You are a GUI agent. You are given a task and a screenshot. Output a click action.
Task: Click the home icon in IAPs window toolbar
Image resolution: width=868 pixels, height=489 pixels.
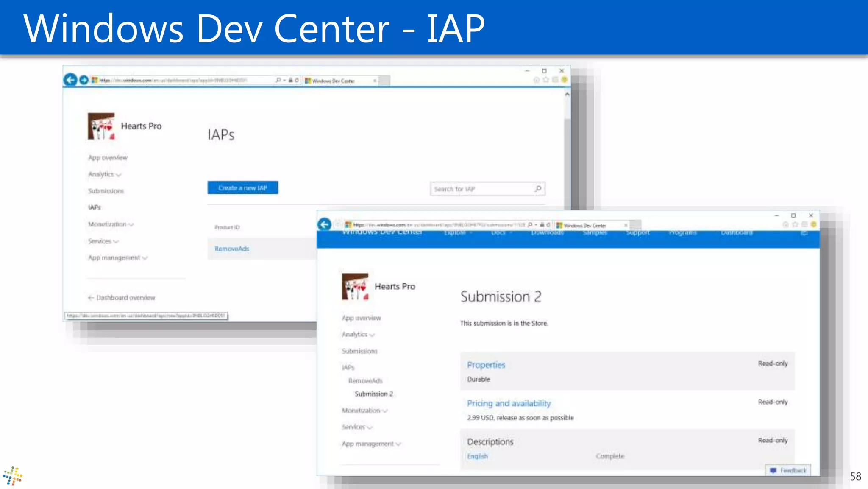click(537, 80)
